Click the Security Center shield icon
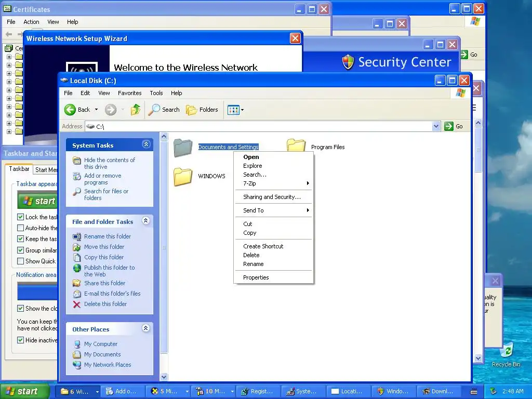532x399 pixels. point(348,62)
